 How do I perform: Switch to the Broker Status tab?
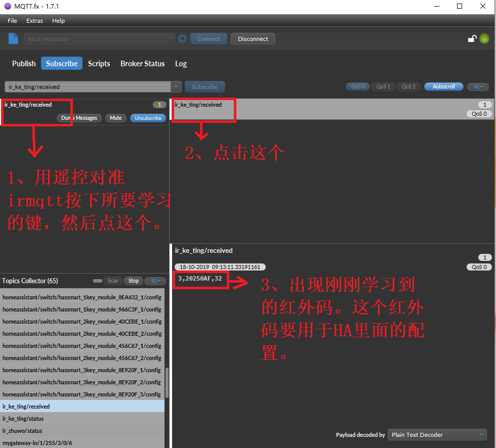pyautogui.click(x=142, y=64)
